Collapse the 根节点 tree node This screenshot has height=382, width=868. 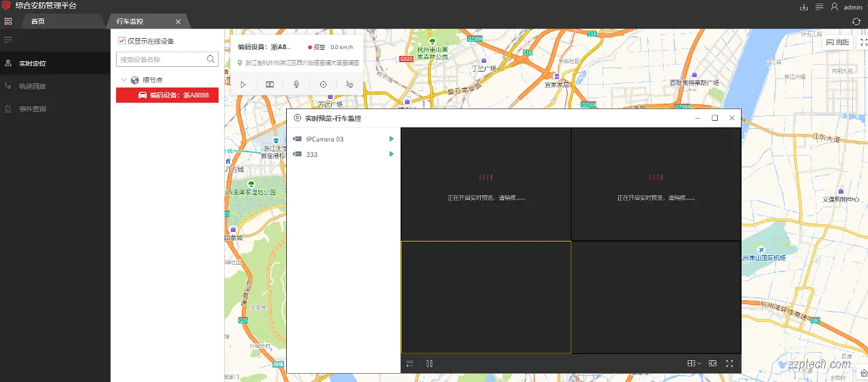[x=124, y=80]
